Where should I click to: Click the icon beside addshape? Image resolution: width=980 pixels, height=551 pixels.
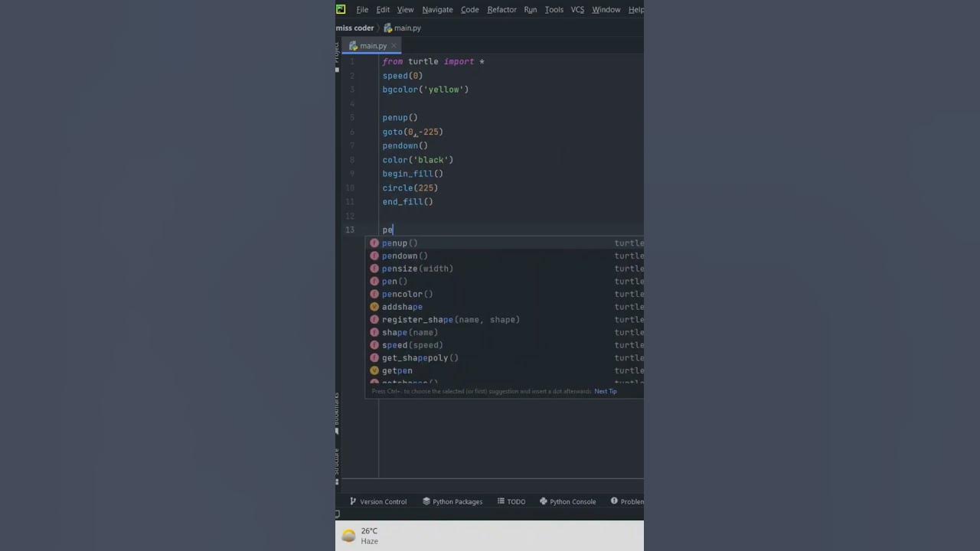coord(374,307)
